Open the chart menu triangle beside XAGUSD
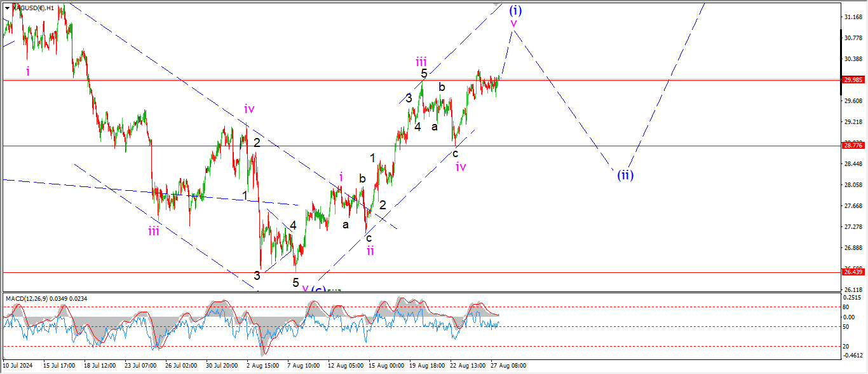868x374 pixels. coord(7,8)
